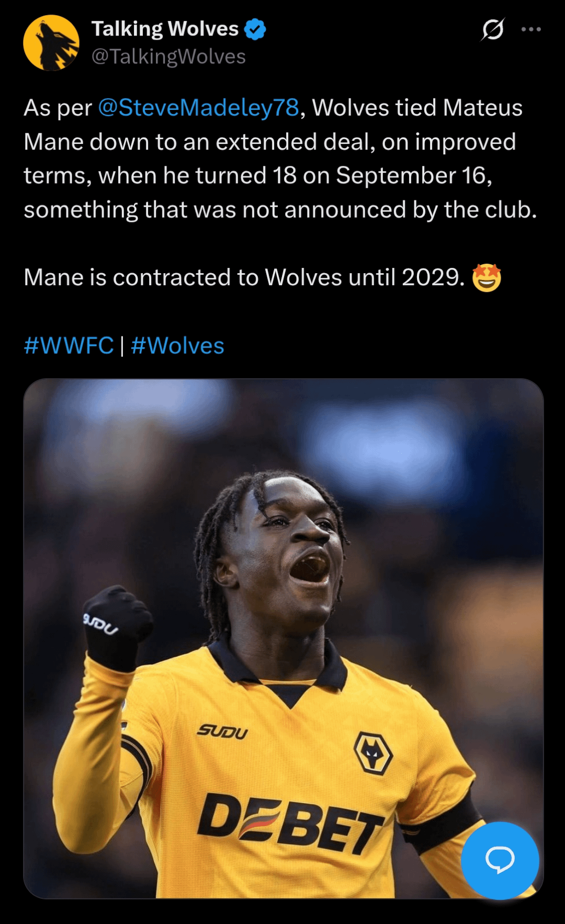Tap the SUDU logo on the glove
This screenshot has height=924, width=565.
point(100,624)
